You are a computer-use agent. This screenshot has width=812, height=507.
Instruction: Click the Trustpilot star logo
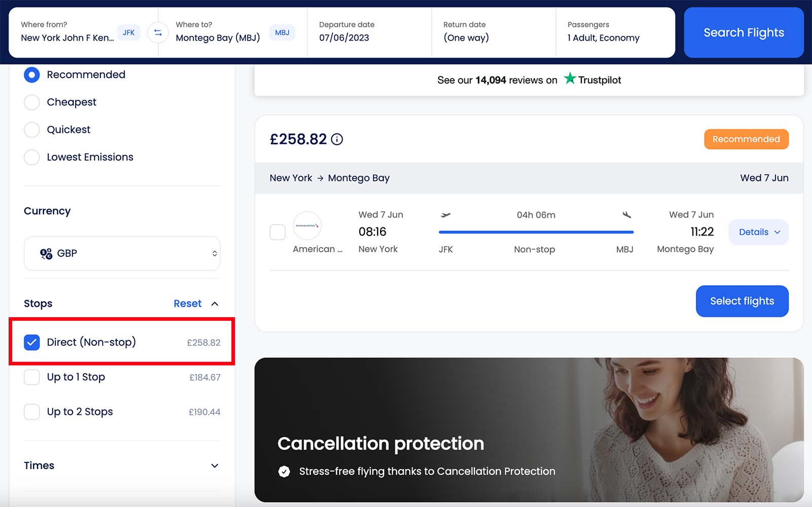coord(570,79)
